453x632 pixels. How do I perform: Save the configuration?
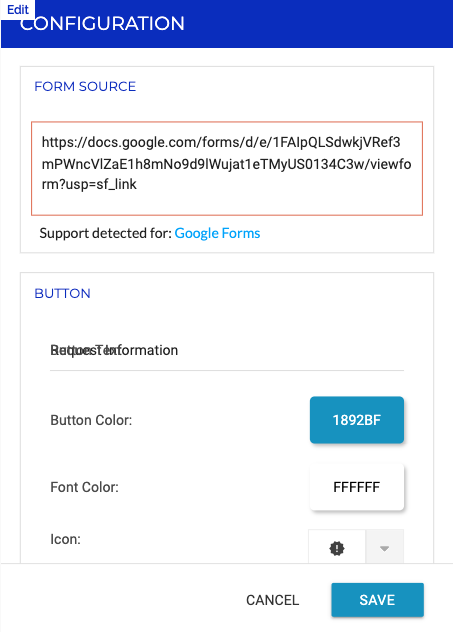coord(377,600)
